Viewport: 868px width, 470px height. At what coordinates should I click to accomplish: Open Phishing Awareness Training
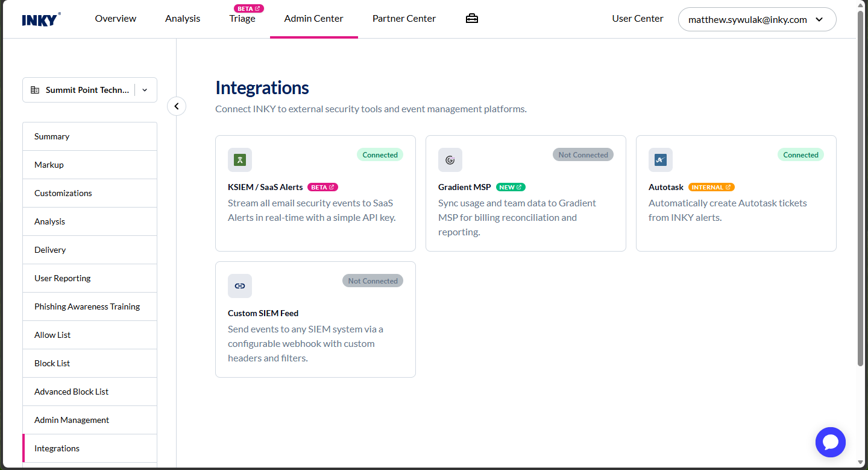(x=90, y=306)
